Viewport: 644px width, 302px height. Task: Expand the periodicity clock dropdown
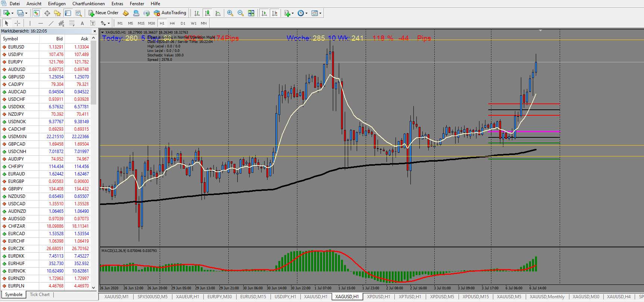306,13
